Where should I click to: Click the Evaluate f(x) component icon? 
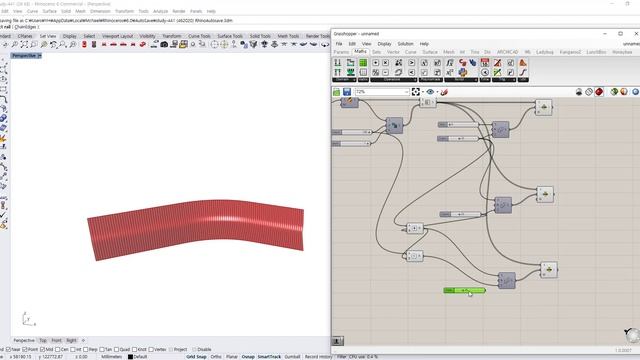pos(449,63)
